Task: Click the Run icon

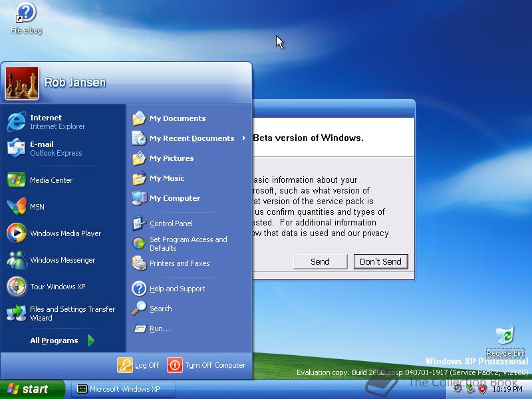Action: tap(139, 329)
